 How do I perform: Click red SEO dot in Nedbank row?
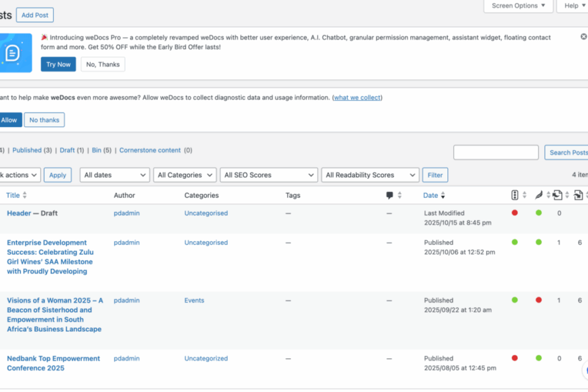pyautogui.click(x=515, y=358)
